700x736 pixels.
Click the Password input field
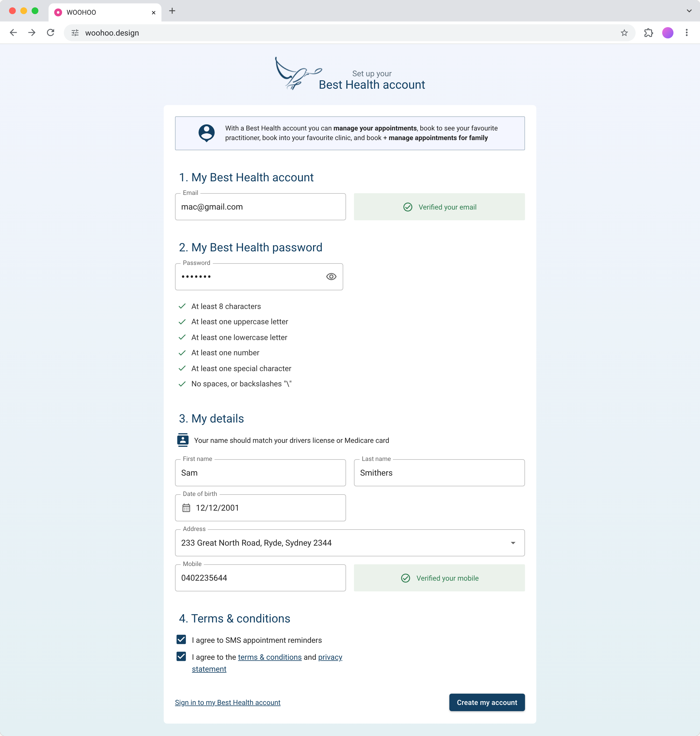click(259, 277)
